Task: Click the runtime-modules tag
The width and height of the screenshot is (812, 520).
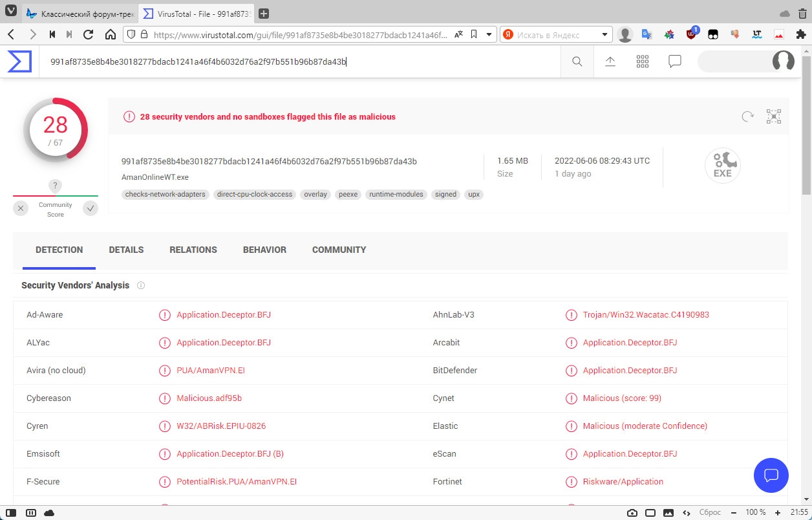Action: [x=396, y=194]
